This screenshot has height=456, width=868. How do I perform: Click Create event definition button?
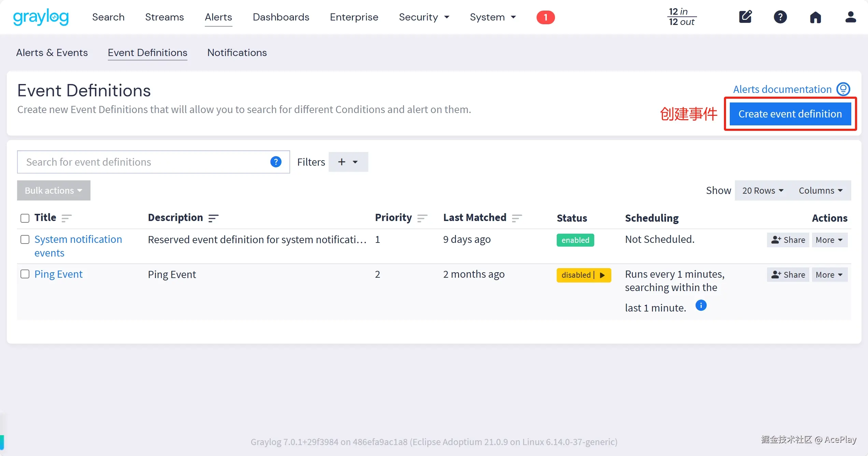point(790,114)
